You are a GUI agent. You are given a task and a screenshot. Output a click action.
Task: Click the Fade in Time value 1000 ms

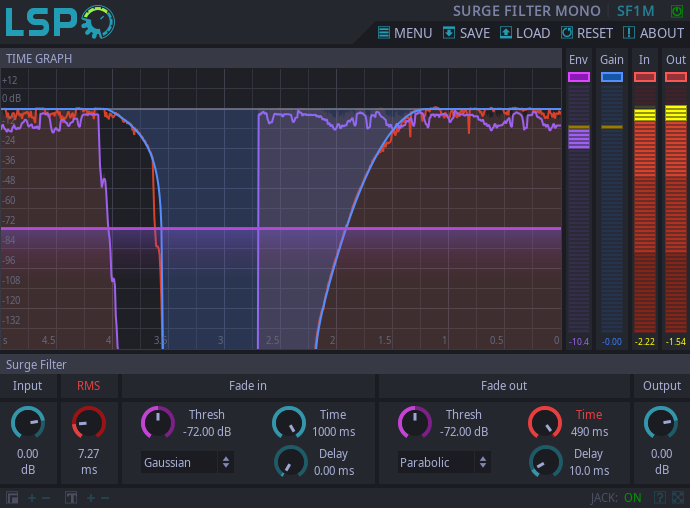tap(334, 432)
